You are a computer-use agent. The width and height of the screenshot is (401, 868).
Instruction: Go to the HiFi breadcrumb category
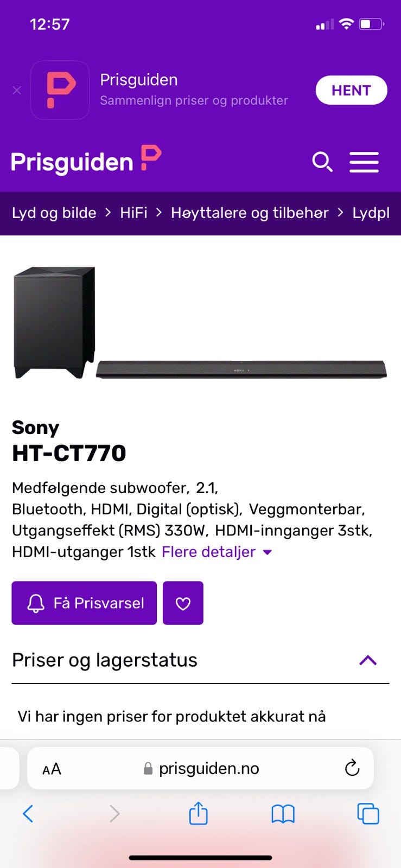133,213
